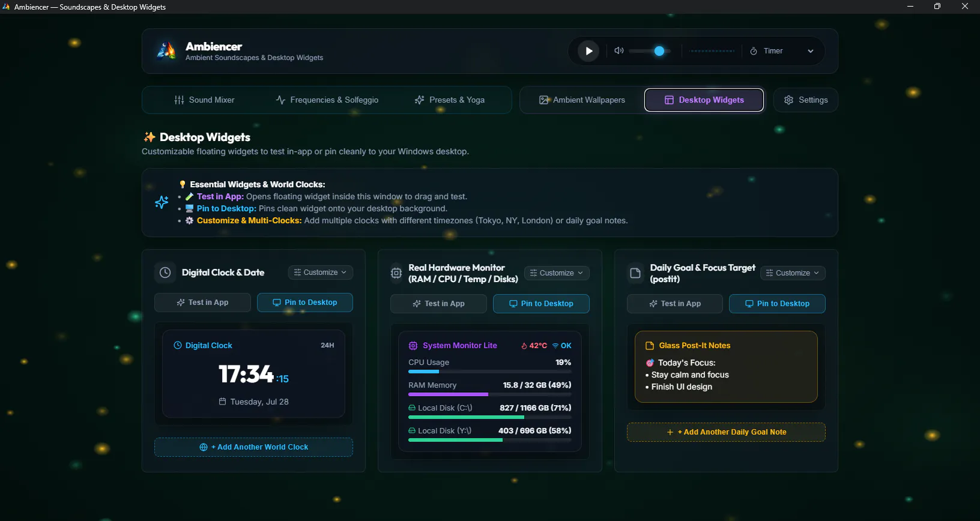Click the sparkles icon by Desktop Widgets heading
Image resolution: width=980 pixels, height=521 pixels.
coord(150,137)
